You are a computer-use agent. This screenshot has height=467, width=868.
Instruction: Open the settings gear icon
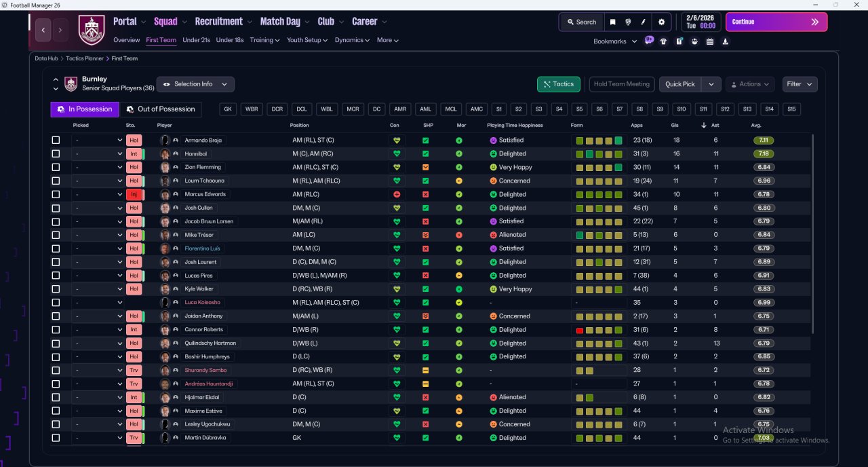pos(662,22)
